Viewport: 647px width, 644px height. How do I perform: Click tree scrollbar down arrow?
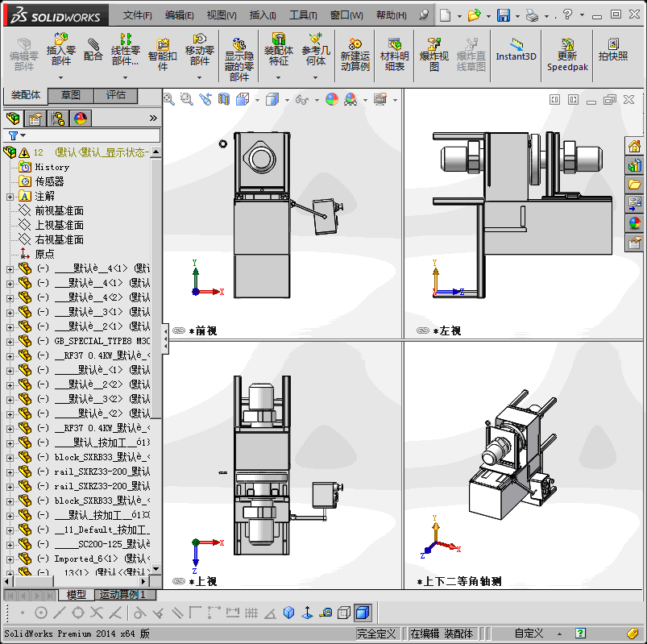click(156, 569)
